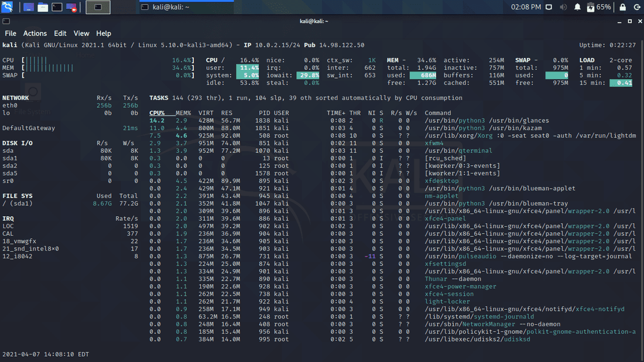Click the lock screen icon
Screen dimensions: 644x362
(x=622, y=7)
